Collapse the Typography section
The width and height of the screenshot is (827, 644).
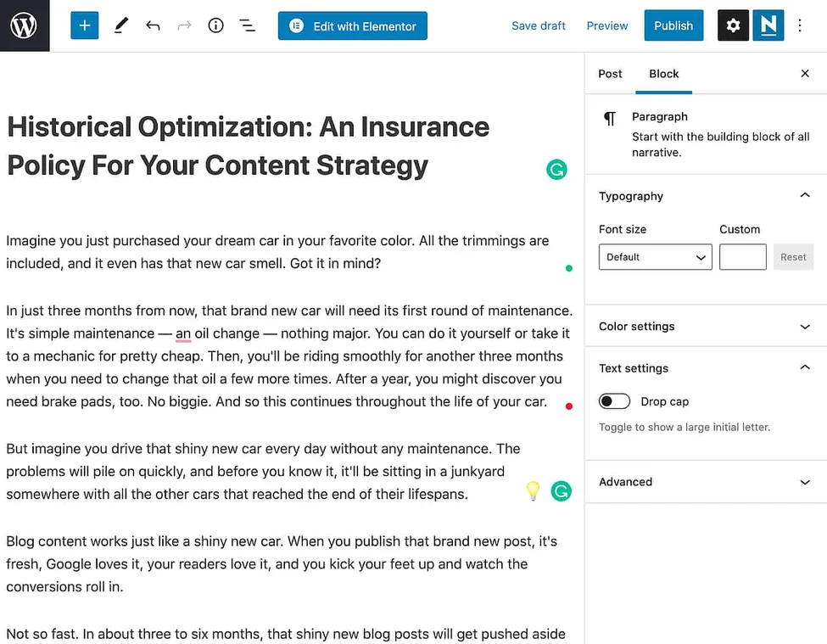(x=804, y=196)
